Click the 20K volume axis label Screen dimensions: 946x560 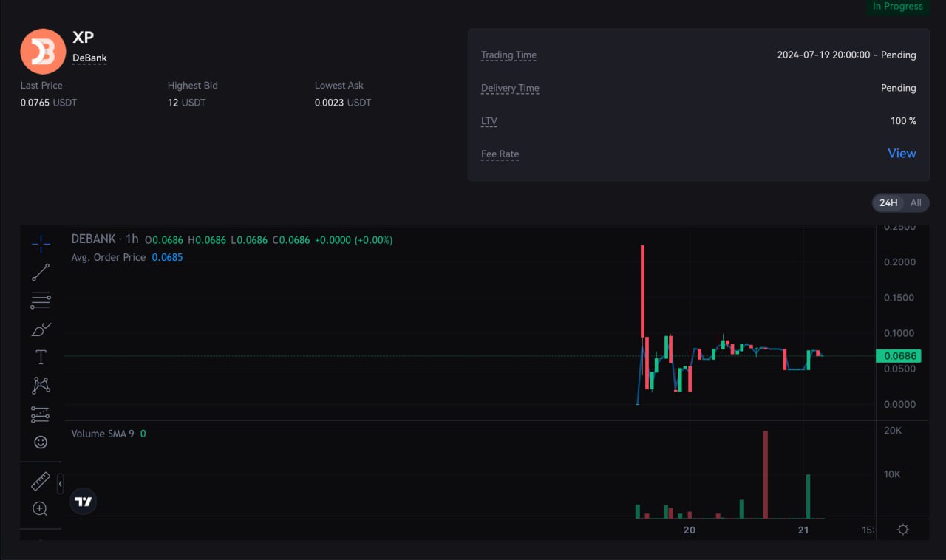tap(892, 431)
